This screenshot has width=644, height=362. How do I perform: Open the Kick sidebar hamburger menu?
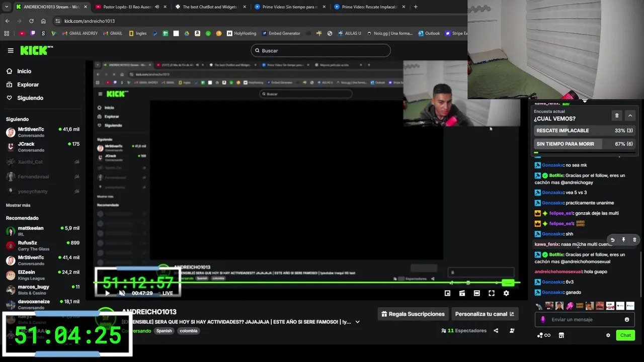tap(11, 50)
